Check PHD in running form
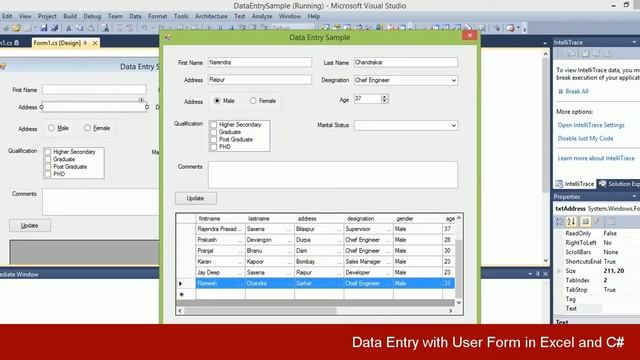640x360 pixels. pos(213,147)
